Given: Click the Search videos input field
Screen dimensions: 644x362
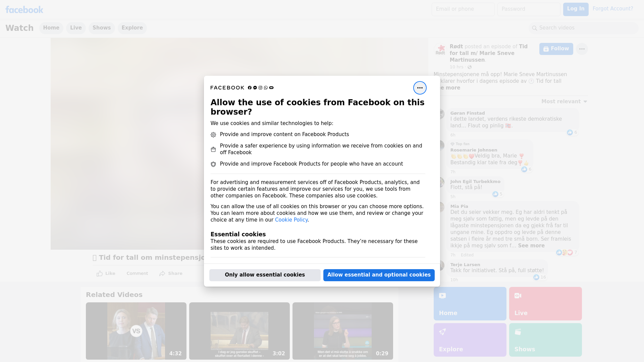Looking at the screenshot, I should coord(584,28).
